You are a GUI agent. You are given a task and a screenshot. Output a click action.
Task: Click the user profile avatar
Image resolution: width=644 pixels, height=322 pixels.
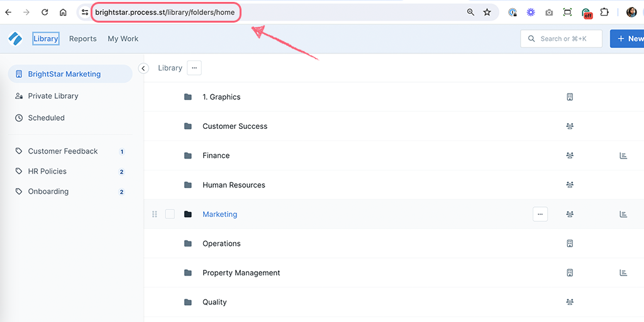(x=631, y=13)
